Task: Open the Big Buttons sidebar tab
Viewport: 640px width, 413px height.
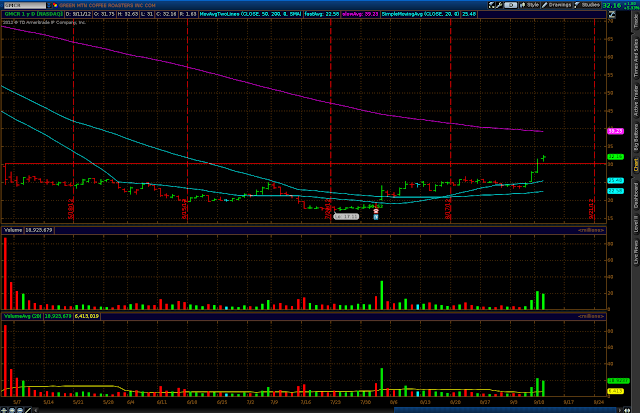Action: tap(636, 139)
